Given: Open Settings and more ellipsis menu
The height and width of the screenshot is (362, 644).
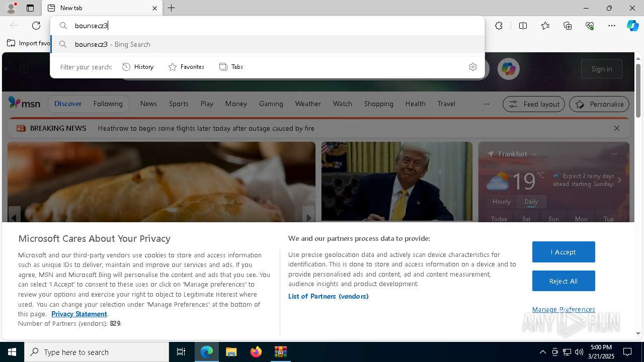Looking at the screenshot, I should coord(612,26).
